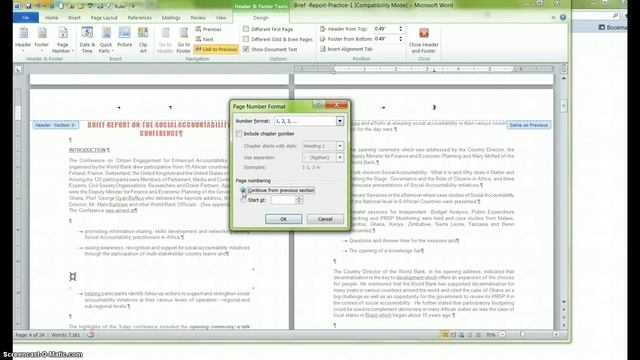Screen dimensions: 640x360
Task: Click Go to Footer
Action: click(x=183, y=40)
